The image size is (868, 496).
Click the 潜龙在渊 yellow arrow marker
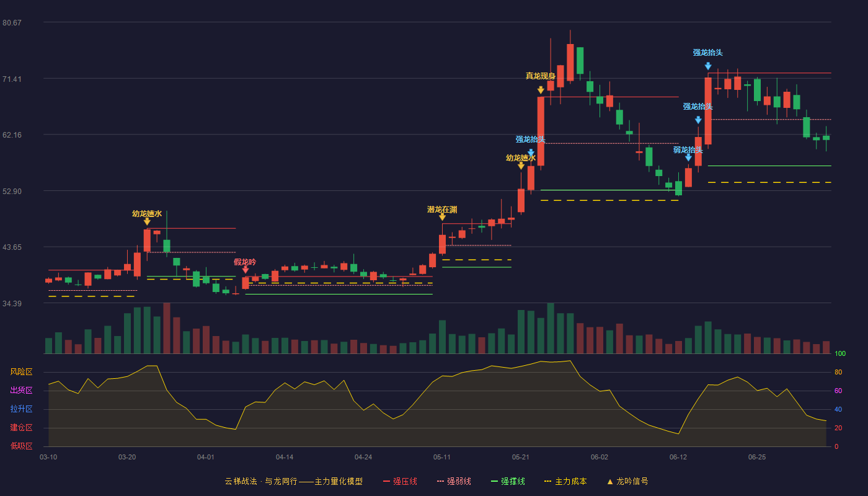tap(442, 217)
